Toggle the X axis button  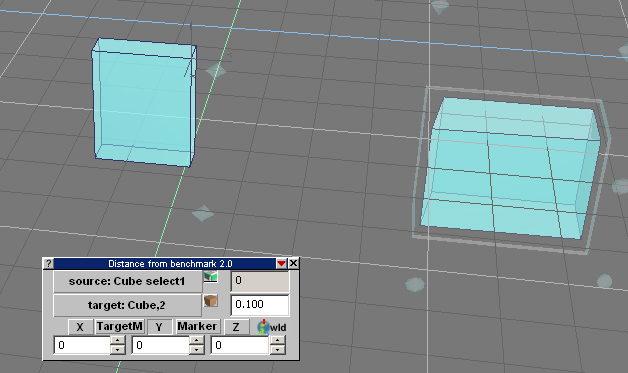pyautogui.click(x=80, y=327)
